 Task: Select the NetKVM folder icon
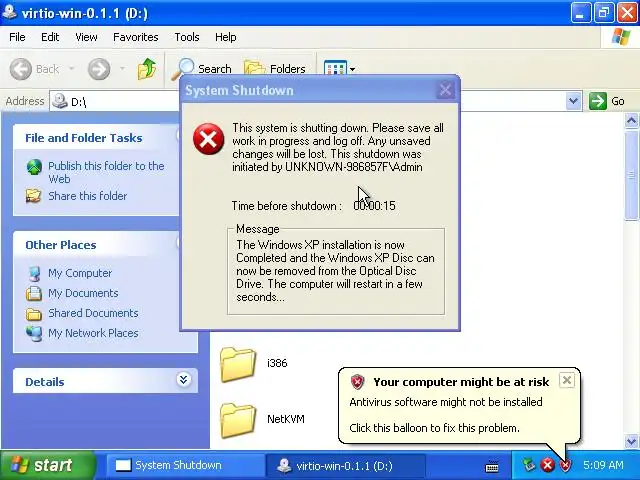238,420
